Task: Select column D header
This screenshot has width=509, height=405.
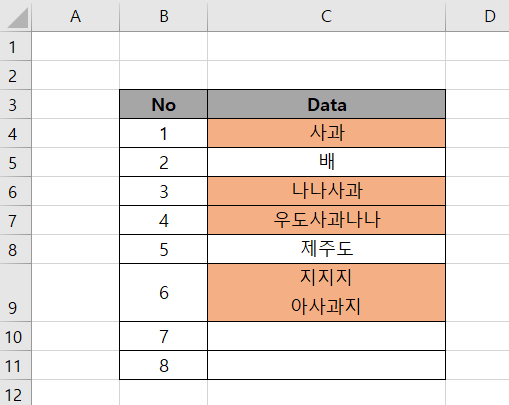Action: (477, 16)
